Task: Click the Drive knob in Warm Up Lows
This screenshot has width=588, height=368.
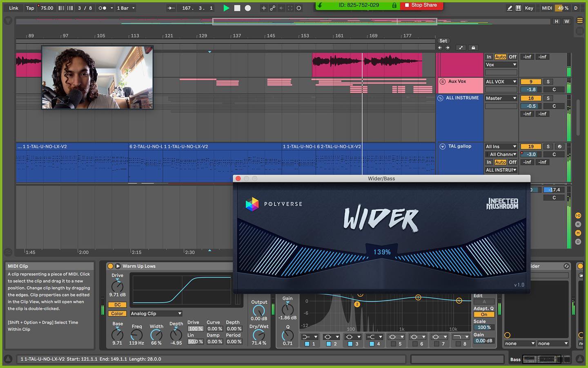Action: click(x=117, y=286)
